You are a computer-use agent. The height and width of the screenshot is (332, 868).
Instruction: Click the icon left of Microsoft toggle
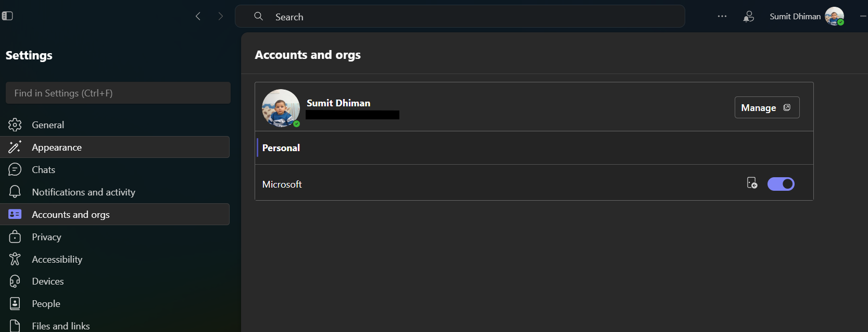pos(752,183)
